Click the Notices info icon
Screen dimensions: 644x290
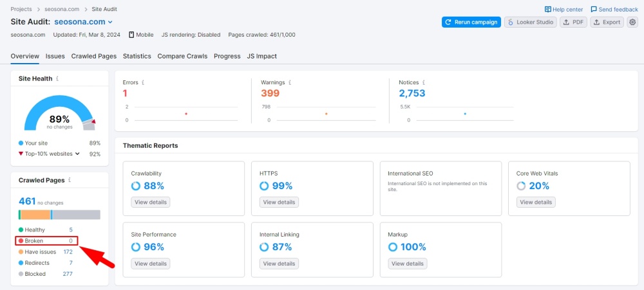tap(423, 83)
